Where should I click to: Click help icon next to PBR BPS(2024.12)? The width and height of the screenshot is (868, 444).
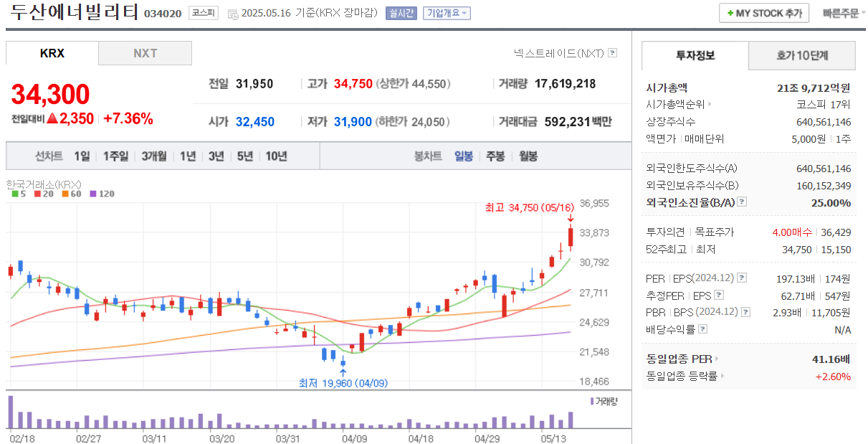[x=746, y=312]
